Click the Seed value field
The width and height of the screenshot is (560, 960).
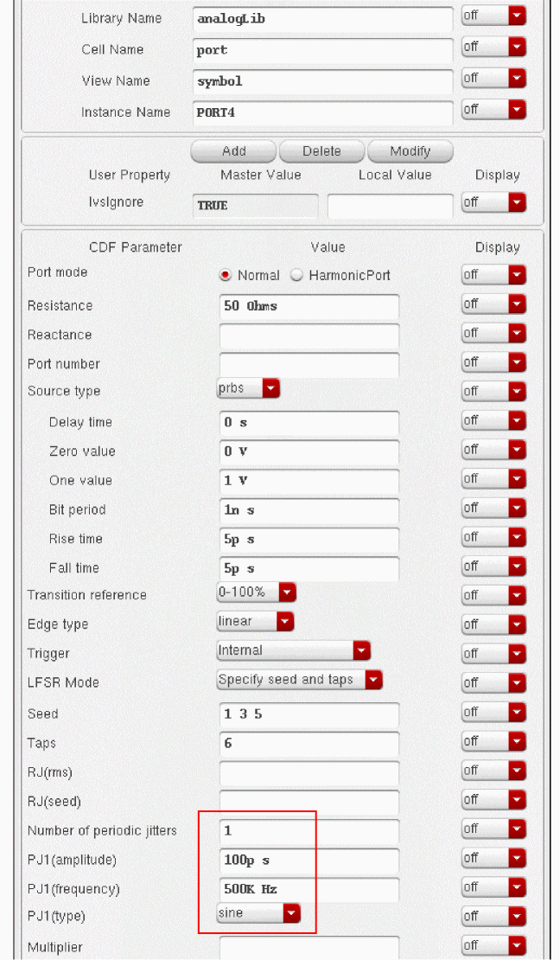click(x=309, y=714)
